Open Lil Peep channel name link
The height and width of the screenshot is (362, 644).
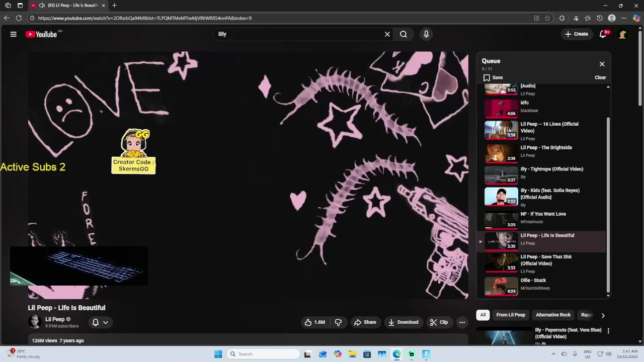pos(55,319)
